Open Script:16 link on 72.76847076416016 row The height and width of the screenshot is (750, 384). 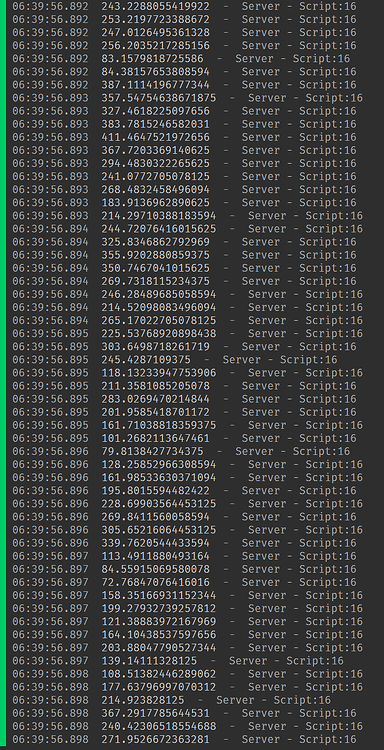(328, 583)
